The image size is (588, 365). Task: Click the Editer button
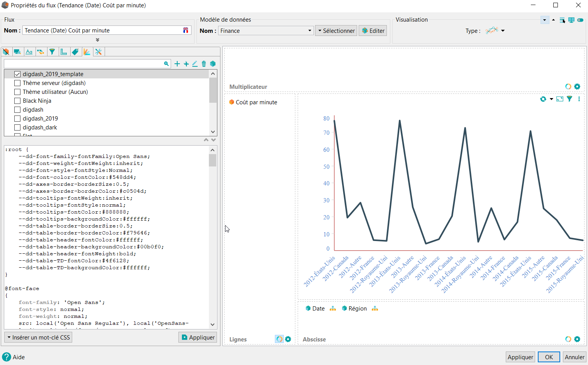(x=373, y=31)
